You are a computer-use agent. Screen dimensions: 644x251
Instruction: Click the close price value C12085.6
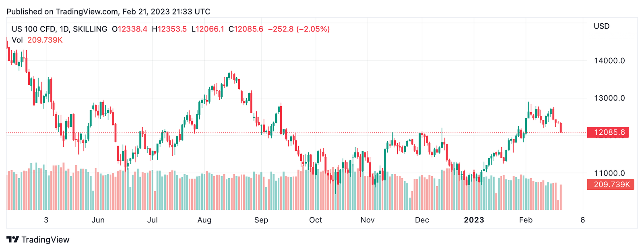pos(246,29)
